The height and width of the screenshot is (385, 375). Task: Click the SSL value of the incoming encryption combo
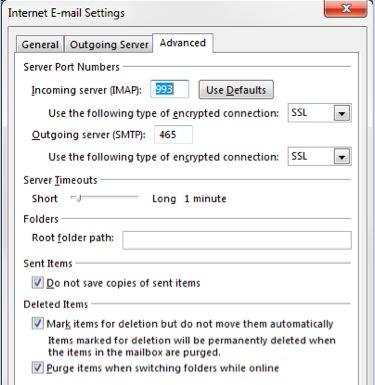point(311,113)
